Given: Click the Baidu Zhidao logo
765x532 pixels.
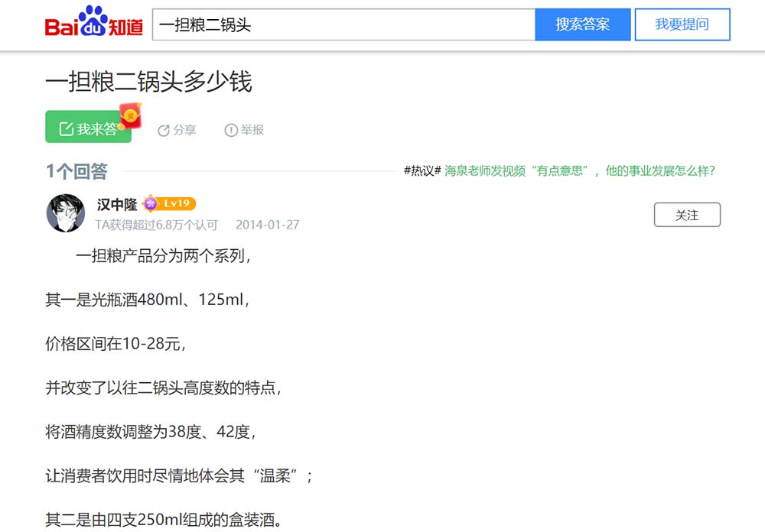Looking at the screenshot, I should click(x=94, y=23).
